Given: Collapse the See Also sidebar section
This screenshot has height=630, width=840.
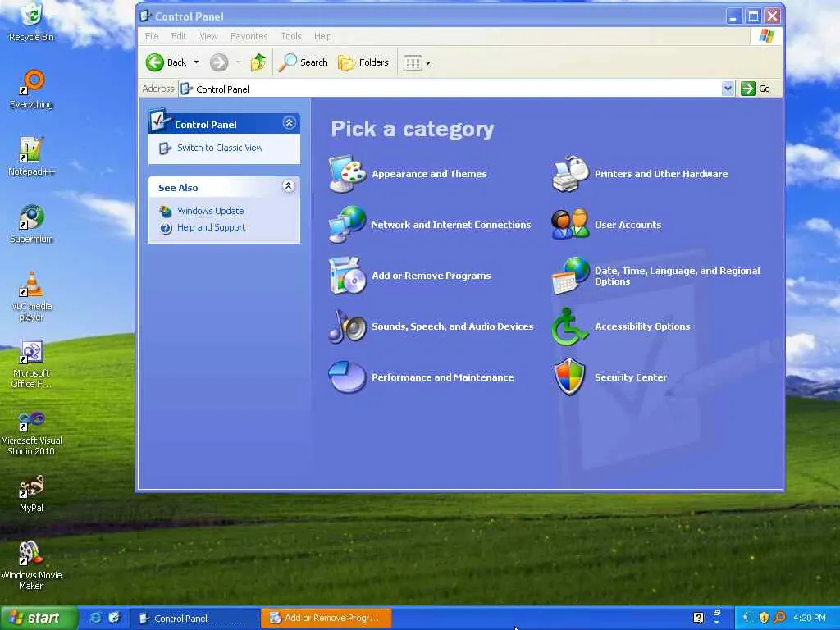Looking at the screenshot, I should 288,186.
